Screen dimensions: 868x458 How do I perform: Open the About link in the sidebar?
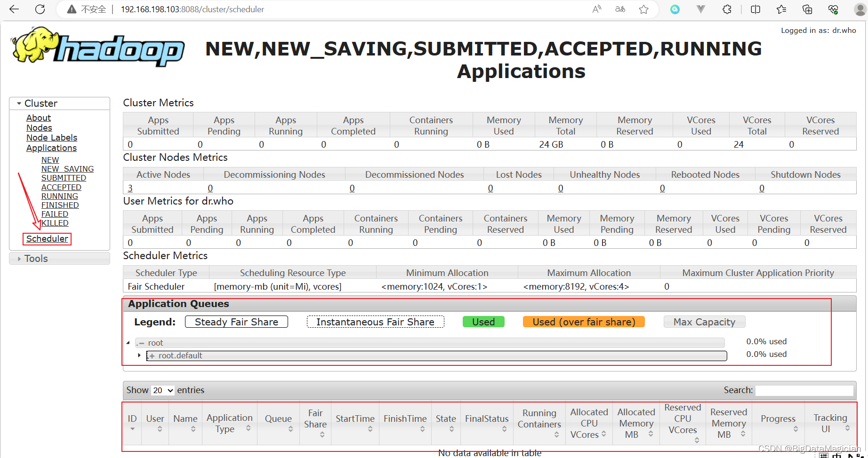click(x=39, y=118)
